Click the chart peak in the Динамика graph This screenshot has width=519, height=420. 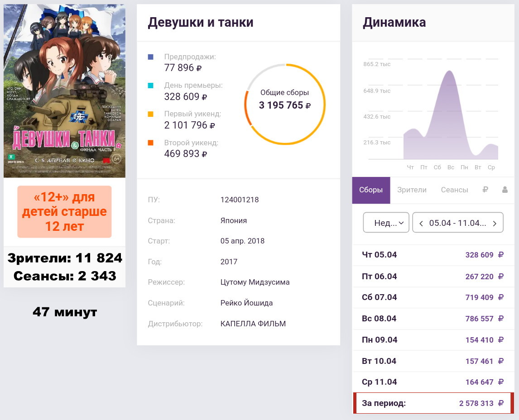449,71
